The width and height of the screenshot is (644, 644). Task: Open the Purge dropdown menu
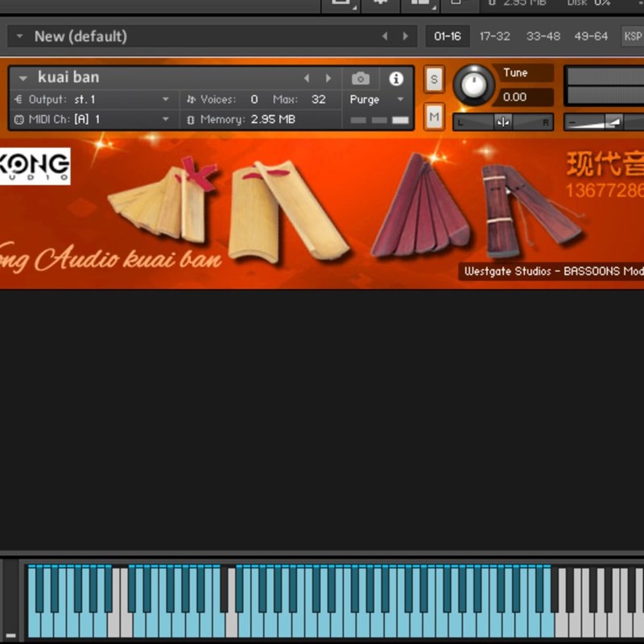tap(377, 99)
